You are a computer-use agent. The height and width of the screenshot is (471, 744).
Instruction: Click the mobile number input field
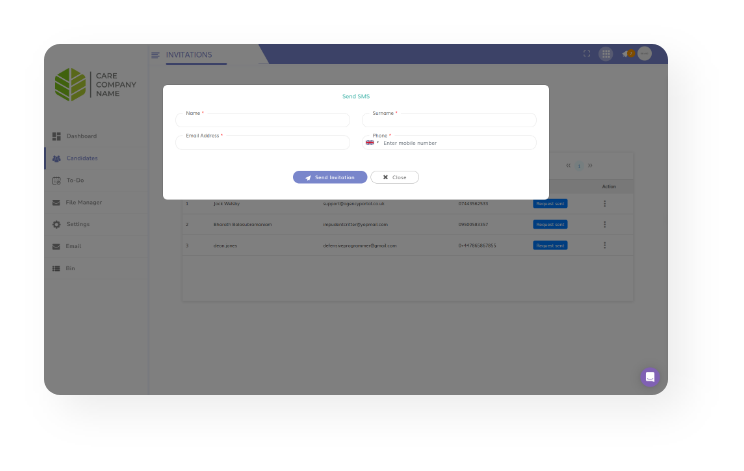[455, 143]
